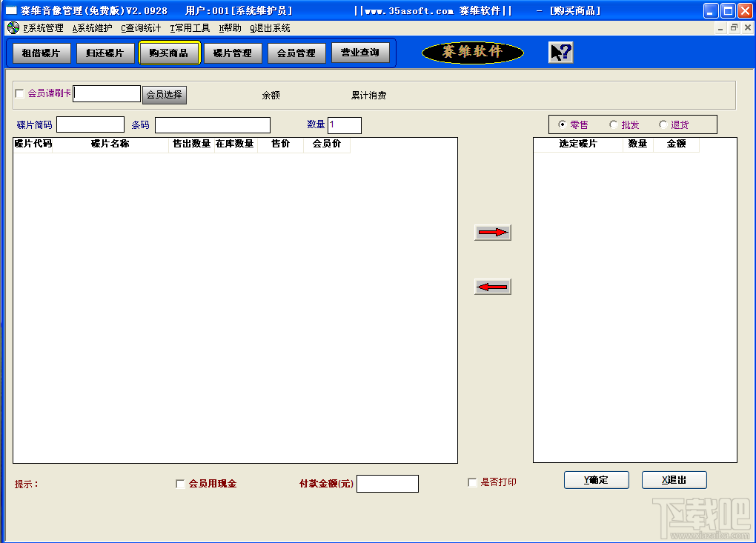Click the 数量 quantity input field
The height and width of the screenshot is (543, 756).
tap(344, 124)
